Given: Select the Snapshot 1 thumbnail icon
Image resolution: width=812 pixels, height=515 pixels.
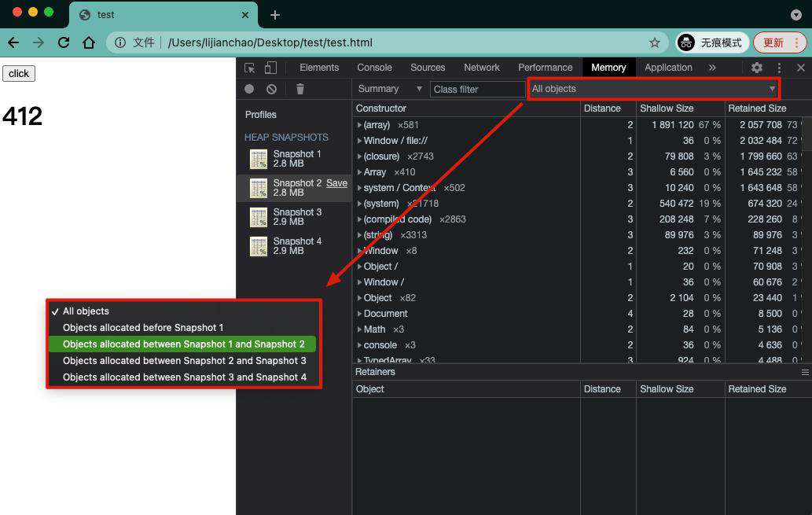Looking at the screenshot, I should pos(259,159).
